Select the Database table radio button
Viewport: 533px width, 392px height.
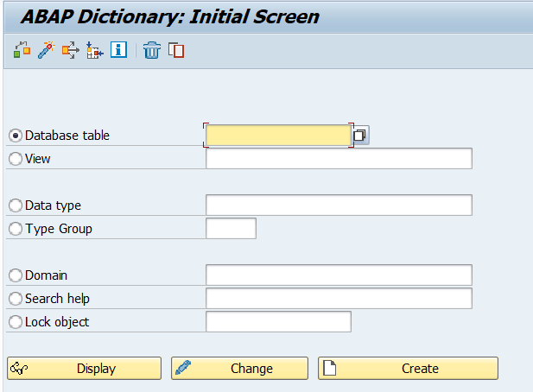pyautogui.click(x=16, y=136)
